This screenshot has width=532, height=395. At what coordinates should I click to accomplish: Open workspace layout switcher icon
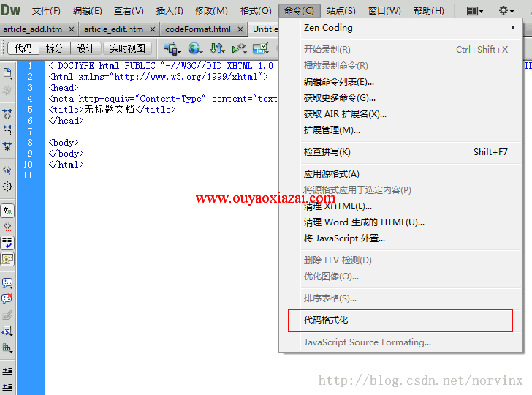coord(475,11)
